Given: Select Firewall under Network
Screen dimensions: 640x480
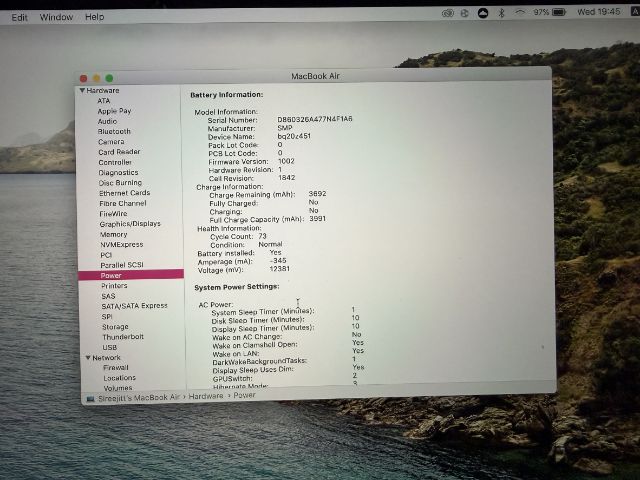Looking at the screenshot, I should (116, 368).
